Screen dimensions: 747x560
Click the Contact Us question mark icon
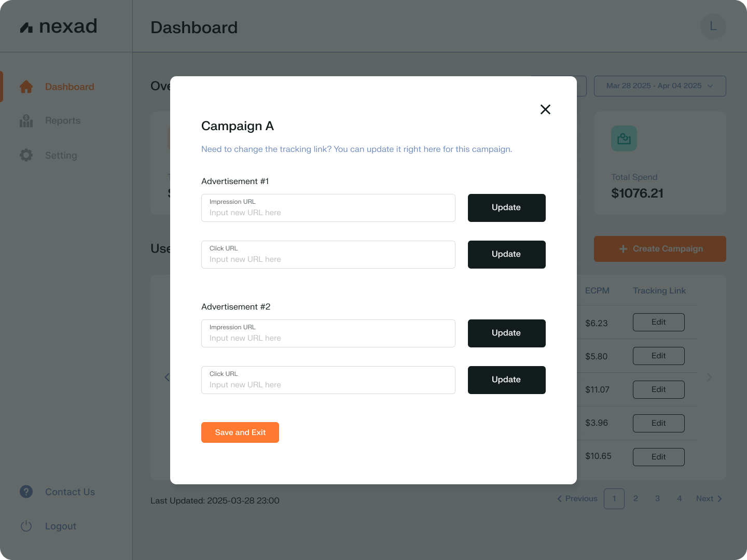click(x=26, y=492)
